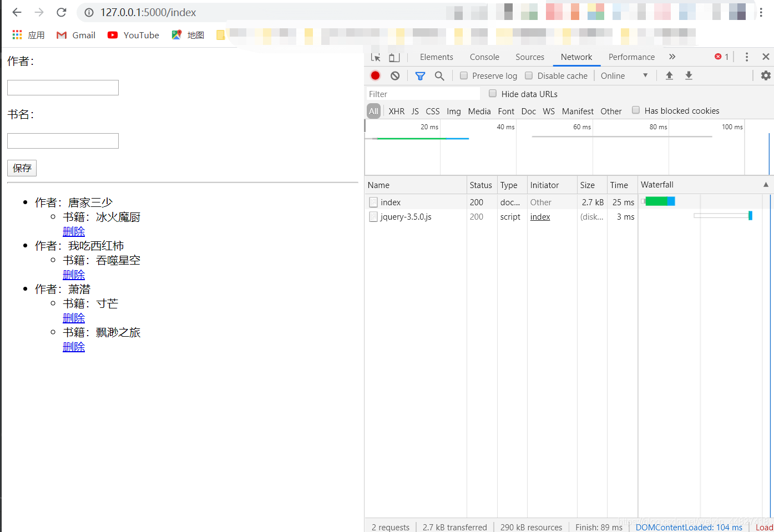The image size is (774, 532).
Task: Click the address bar URL
Action: [x=148, y=12]
